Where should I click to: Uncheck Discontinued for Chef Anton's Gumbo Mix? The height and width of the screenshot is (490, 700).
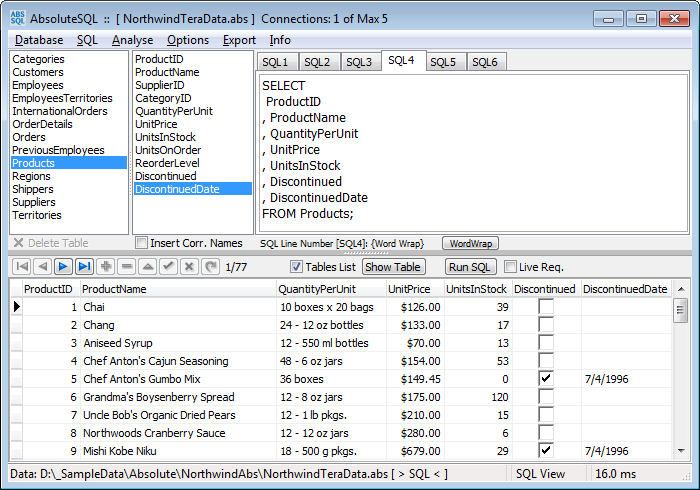pos(546,379)
